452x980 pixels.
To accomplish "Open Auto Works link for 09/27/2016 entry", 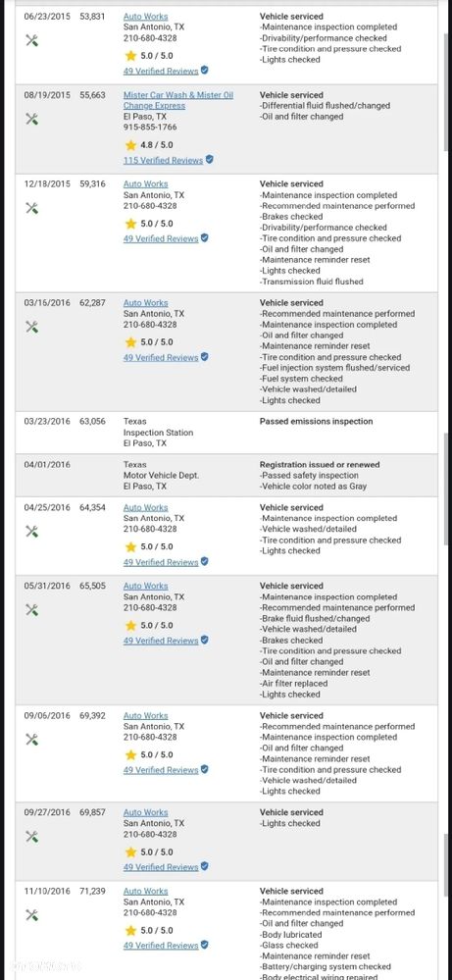I will [x=145, y=812].
